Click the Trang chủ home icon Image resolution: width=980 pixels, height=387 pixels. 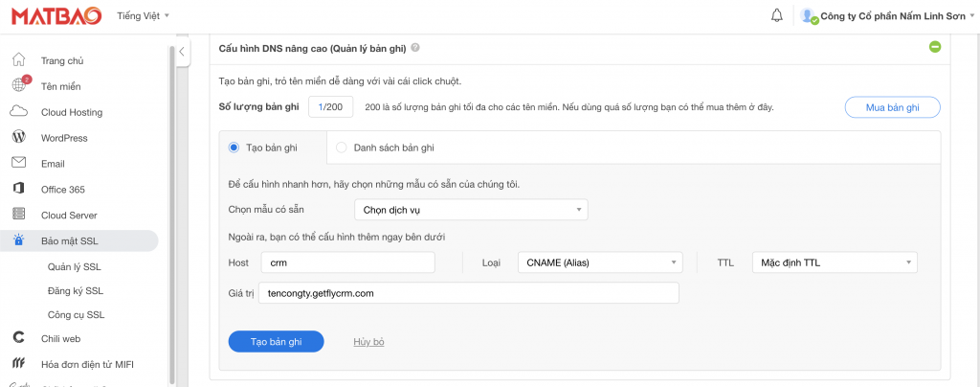tap(19, 60)
